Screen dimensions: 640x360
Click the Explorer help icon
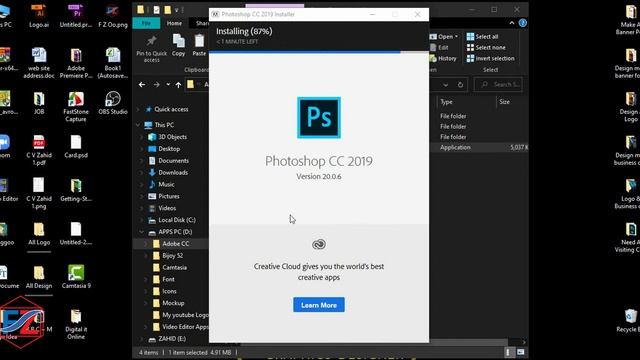pos(522,23)
